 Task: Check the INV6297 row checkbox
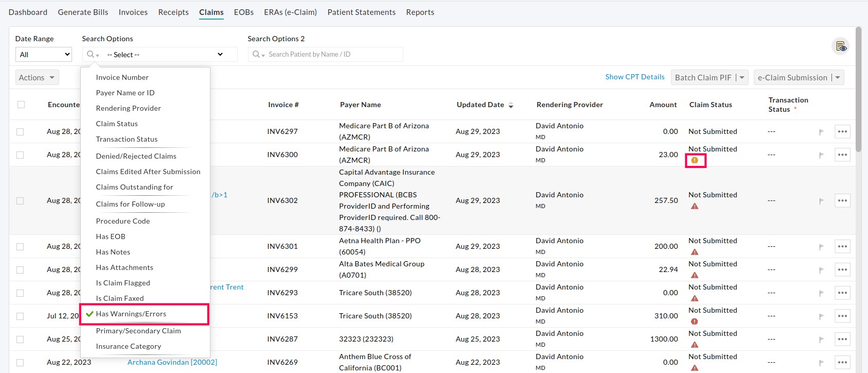[20, 132]
